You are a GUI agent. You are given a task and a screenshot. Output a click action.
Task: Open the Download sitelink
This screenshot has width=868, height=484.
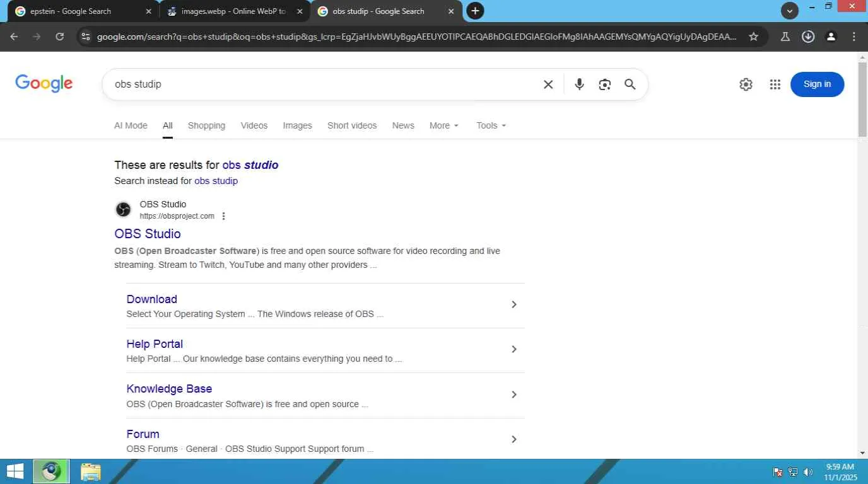[151, 299]
